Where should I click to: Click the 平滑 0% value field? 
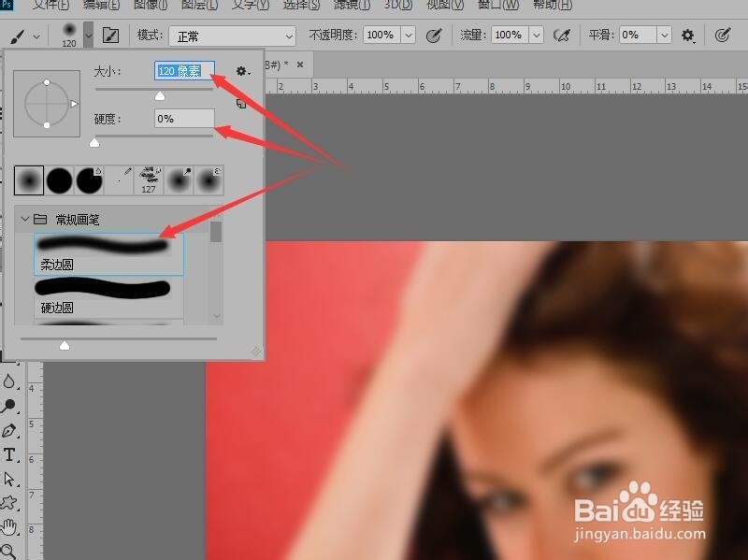638,35
